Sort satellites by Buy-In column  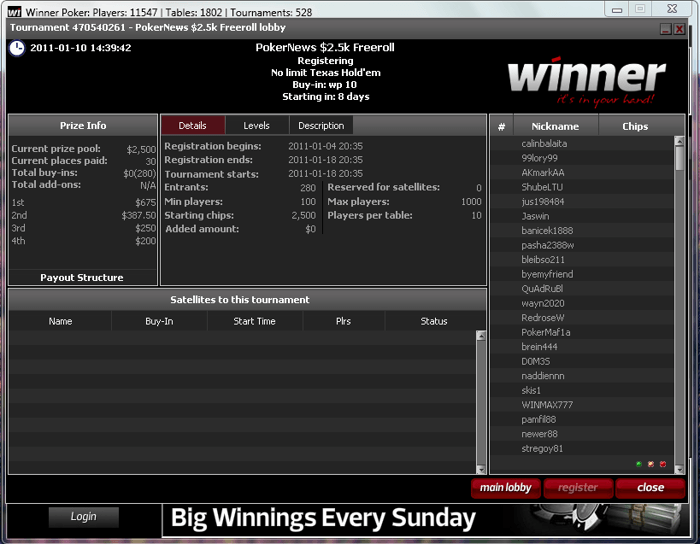159,321
